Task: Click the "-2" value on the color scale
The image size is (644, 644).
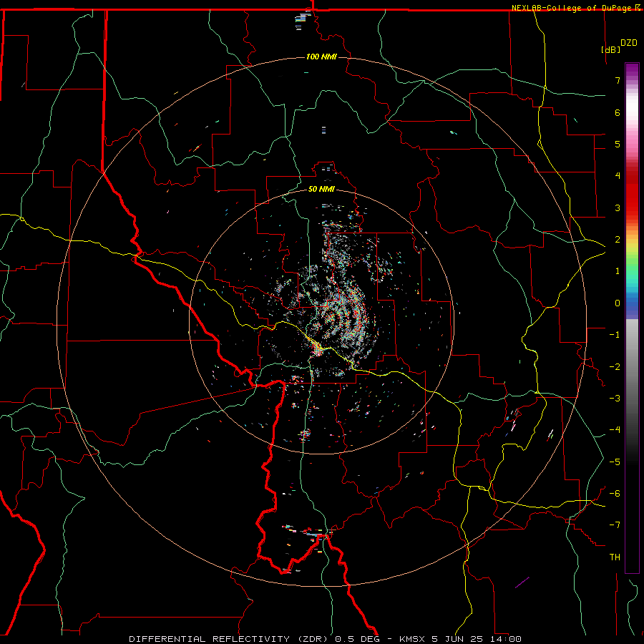Action: click(x=615, y=367)
